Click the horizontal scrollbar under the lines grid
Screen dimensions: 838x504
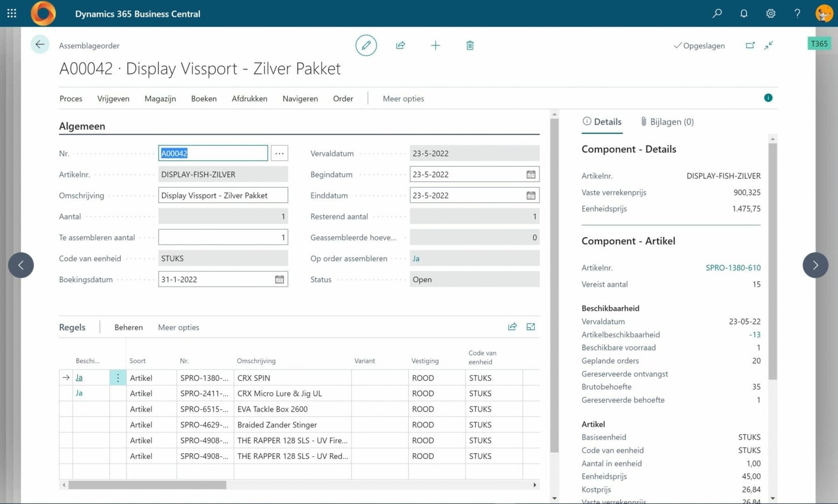pyautogui.click(x=147, y=485)
